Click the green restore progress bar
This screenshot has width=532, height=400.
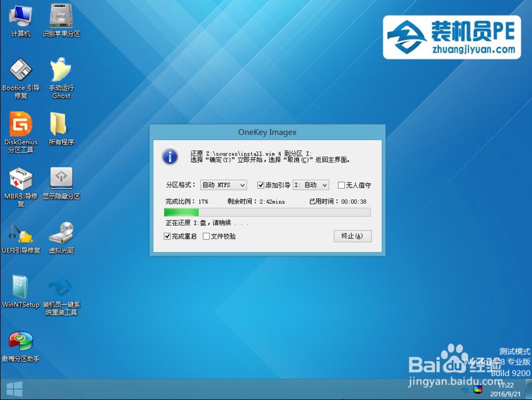click(267, 212)
